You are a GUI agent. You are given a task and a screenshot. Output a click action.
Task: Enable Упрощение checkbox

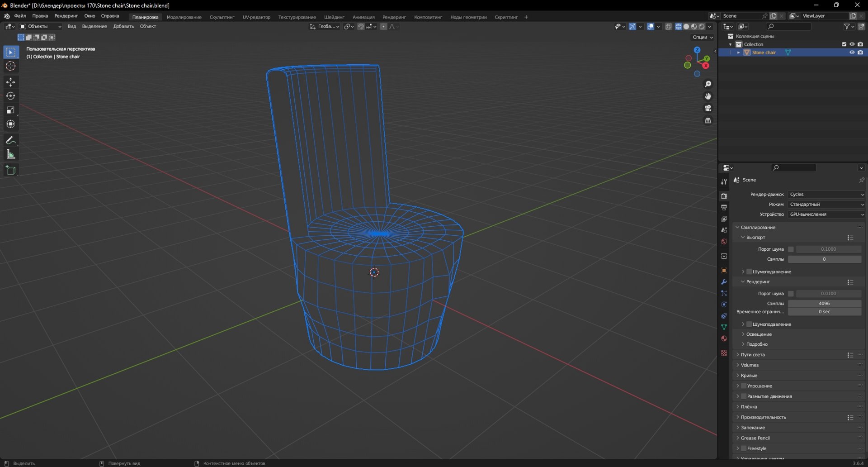(744, 386)
